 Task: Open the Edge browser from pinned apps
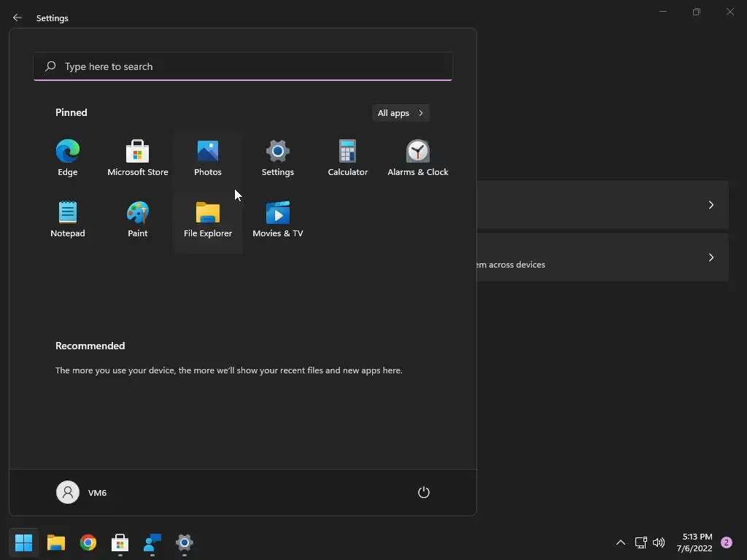click(68, 158)
